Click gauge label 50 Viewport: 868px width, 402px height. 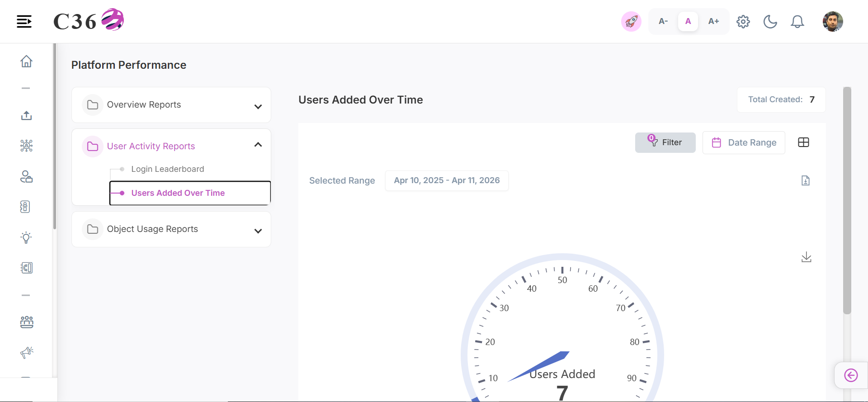(x=562, y=280)
